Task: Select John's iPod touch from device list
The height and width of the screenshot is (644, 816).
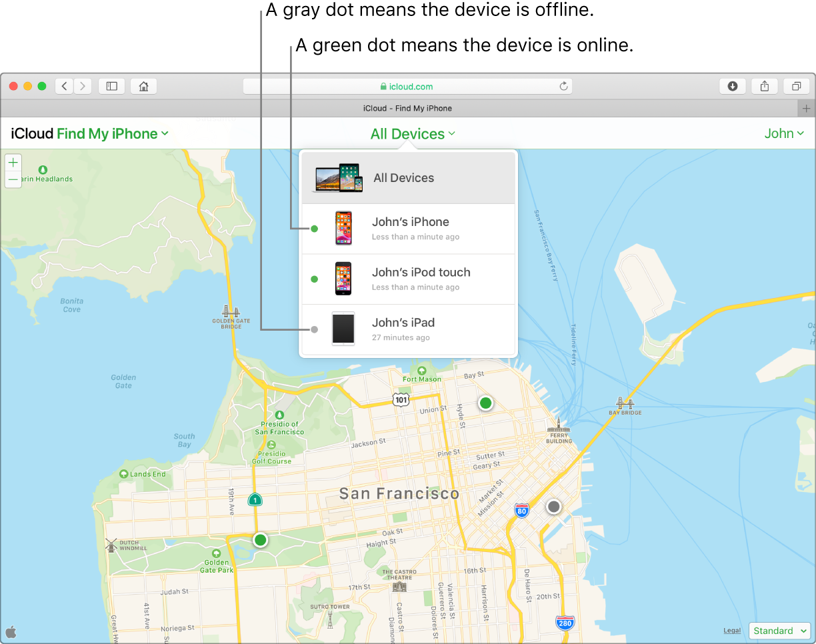Action: click(409, 279)
